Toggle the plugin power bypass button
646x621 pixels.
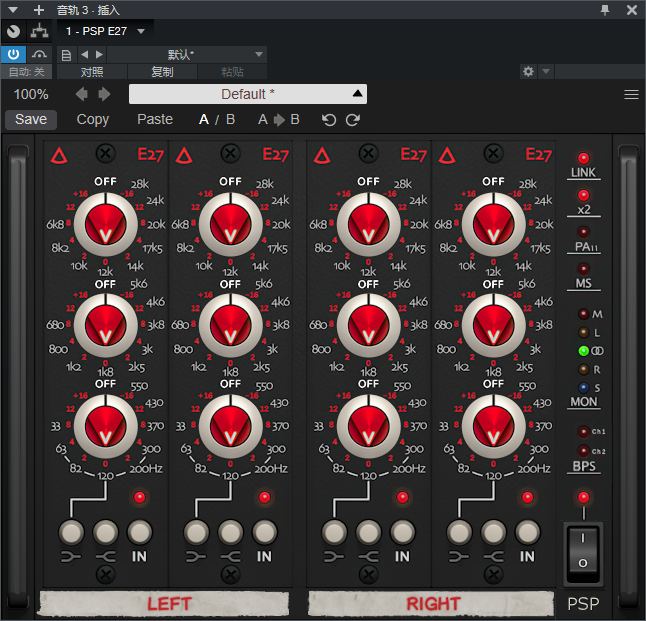pyautogui.click(x=13, y=54)
